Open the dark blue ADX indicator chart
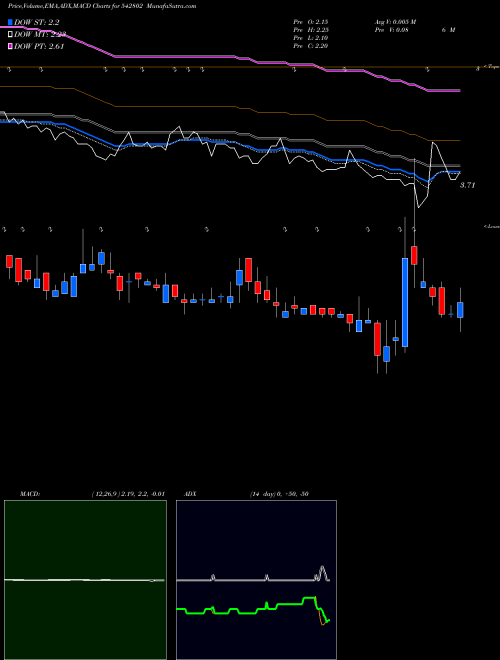500x660 pixels. 256,580
